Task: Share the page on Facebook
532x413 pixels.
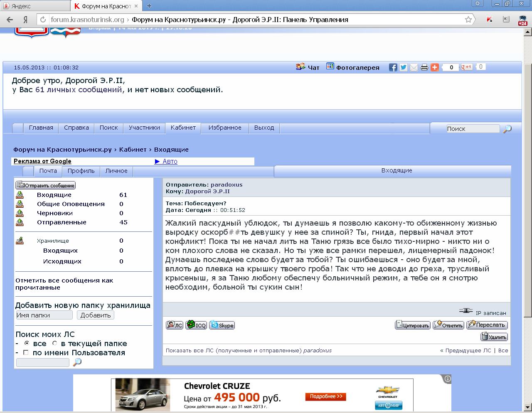Action: click(393, 67)
